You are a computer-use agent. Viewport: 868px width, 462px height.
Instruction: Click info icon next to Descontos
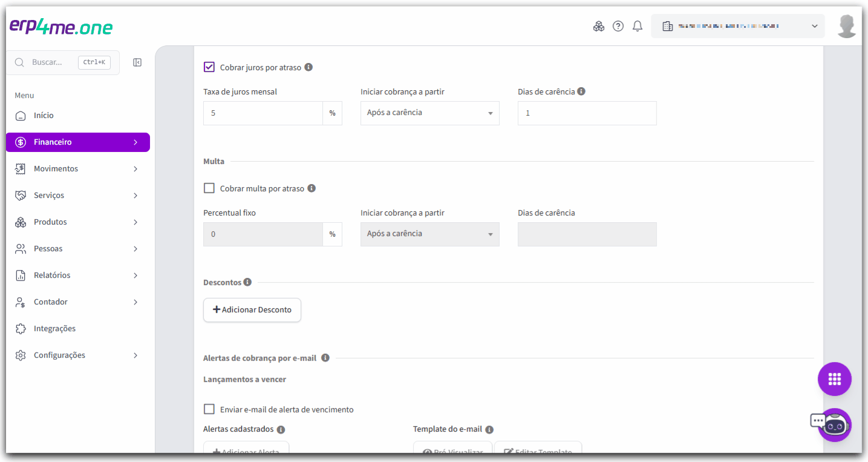tap(247, 282)
